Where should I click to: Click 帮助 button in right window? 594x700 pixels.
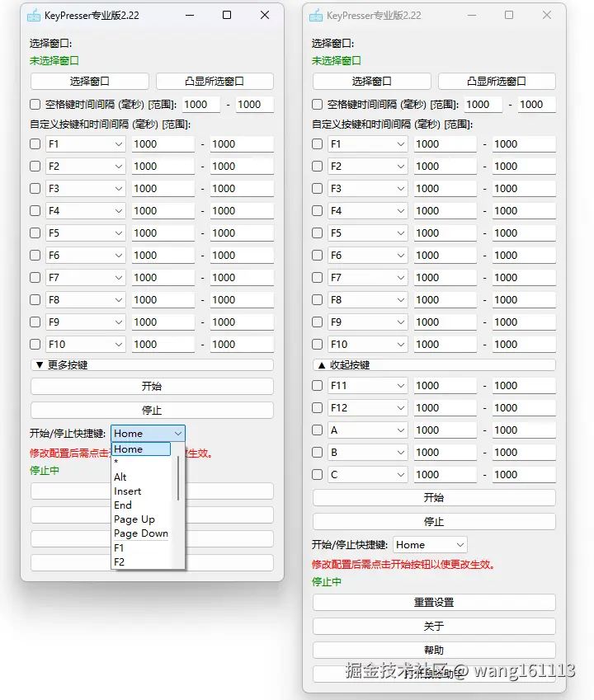[x=434, y=650]
